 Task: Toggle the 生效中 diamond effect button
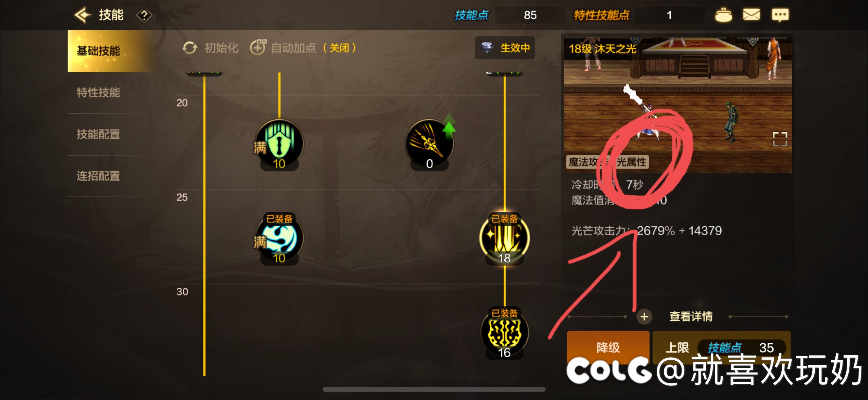505,48
